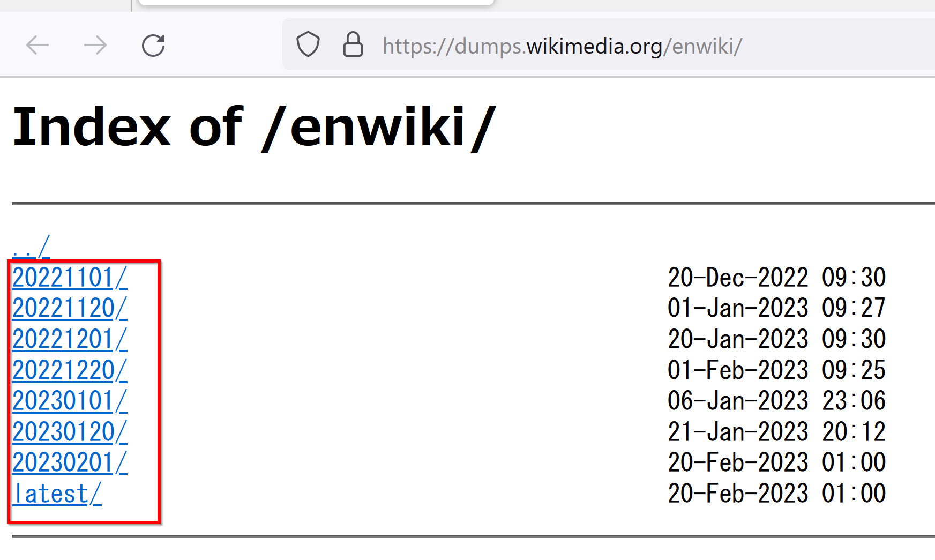
Task: Click the 20-Dec-2022 09:30 timestamp
Action: click(x=777, y=278)
